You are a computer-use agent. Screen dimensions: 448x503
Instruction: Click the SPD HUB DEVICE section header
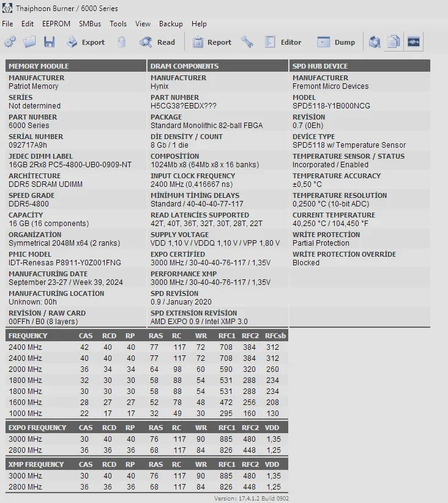coord(359,66)
